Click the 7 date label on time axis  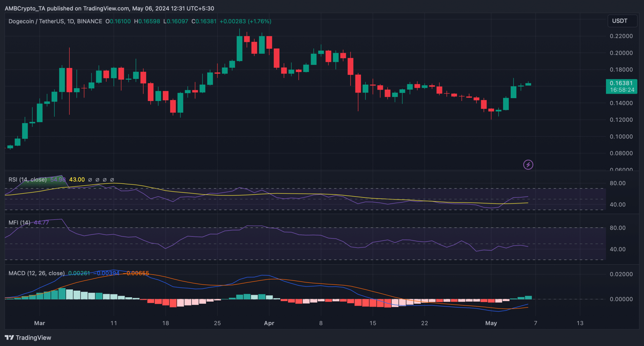536,323
